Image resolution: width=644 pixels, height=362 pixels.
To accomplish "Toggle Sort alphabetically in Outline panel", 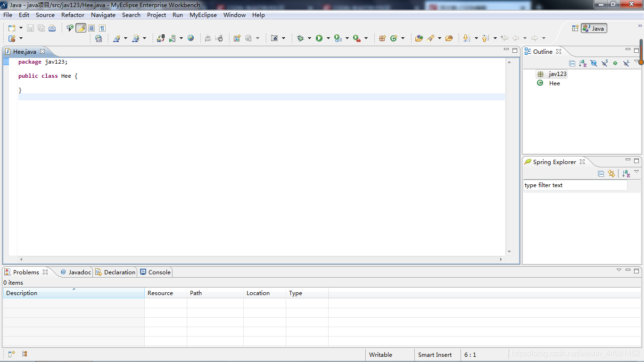I will pyautogui.click(x=583, y=63).
